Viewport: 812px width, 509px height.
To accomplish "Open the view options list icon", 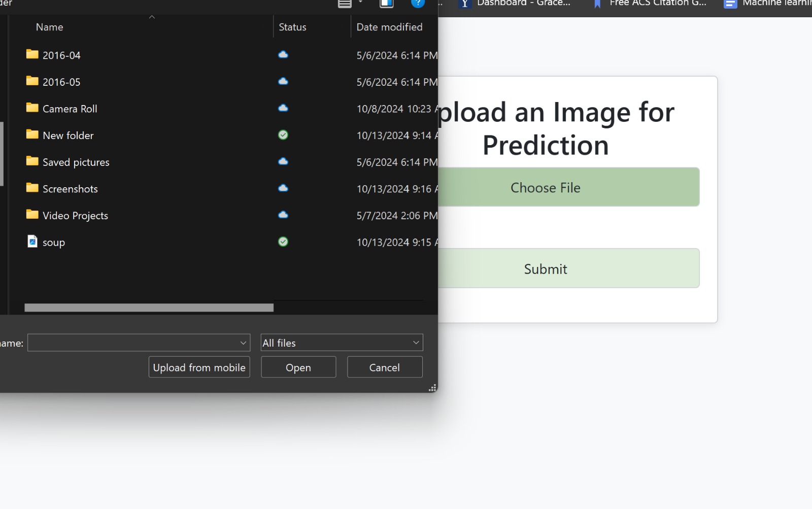I will [x=345, y=4].
